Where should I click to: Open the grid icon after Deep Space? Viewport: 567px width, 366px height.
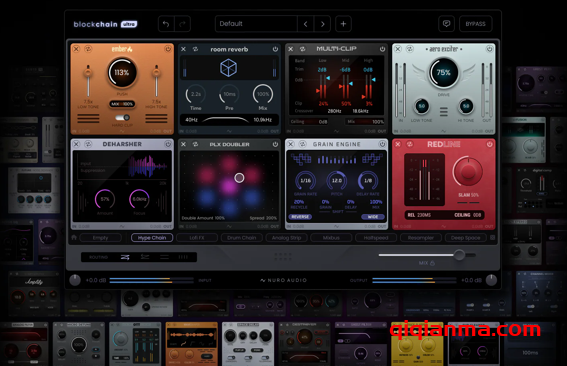(x=492, y=238)
